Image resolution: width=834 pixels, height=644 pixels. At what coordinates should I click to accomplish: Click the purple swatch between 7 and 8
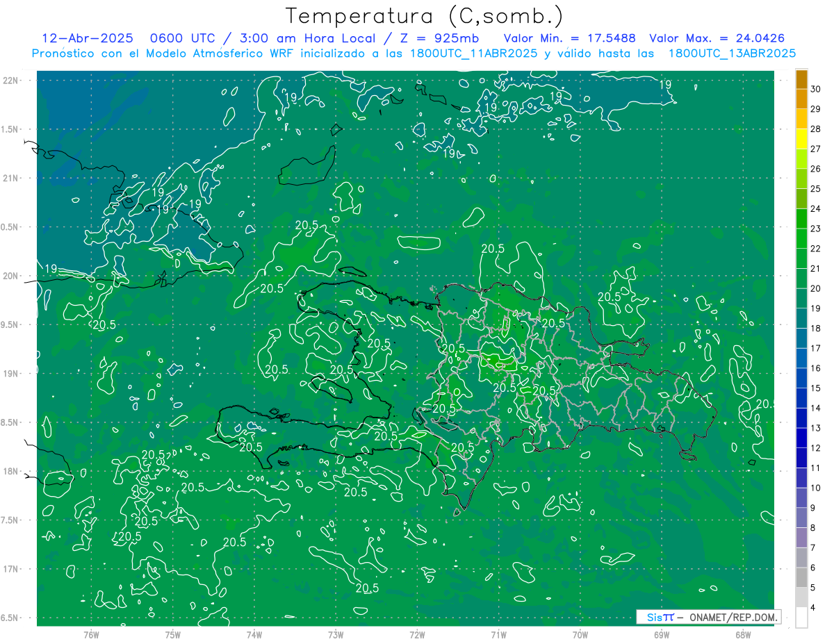click(801, 537)
